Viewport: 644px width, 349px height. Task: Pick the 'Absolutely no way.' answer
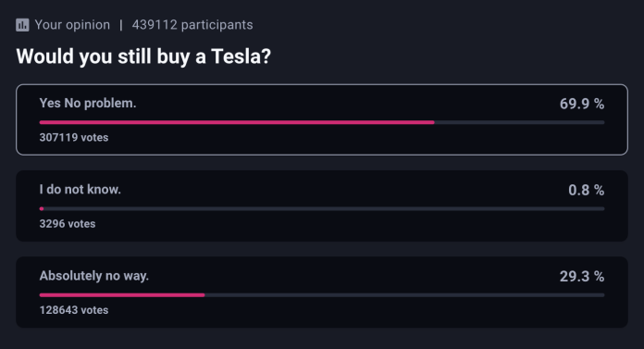click(x=322, y=293)
